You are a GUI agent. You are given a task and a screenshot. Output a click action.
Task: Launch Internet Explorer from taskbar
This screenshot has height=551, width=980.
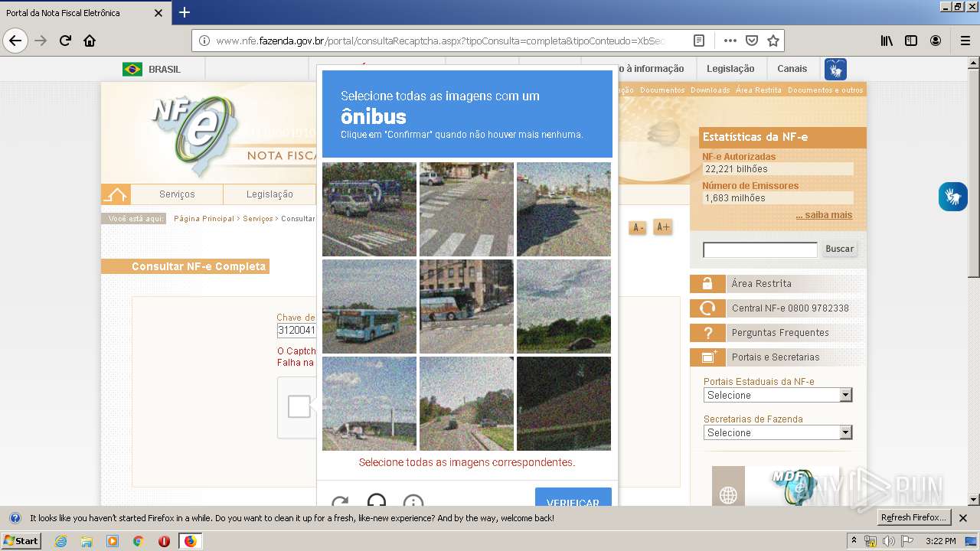point(60,541)
